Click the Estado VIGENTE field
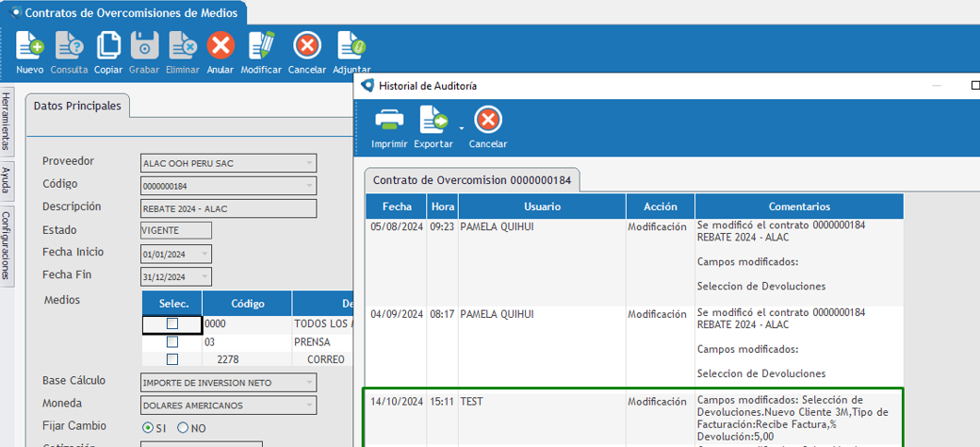980x447 pixels. click(176, 231)
